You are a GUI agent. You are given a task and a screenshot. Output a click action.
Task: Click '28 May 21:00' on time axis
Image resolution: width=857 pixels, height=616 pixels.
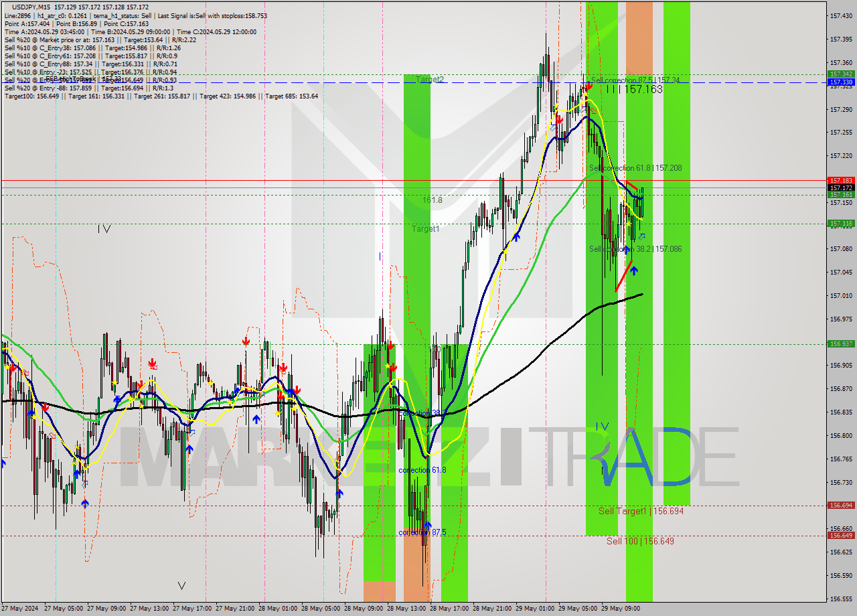(492, 609)
